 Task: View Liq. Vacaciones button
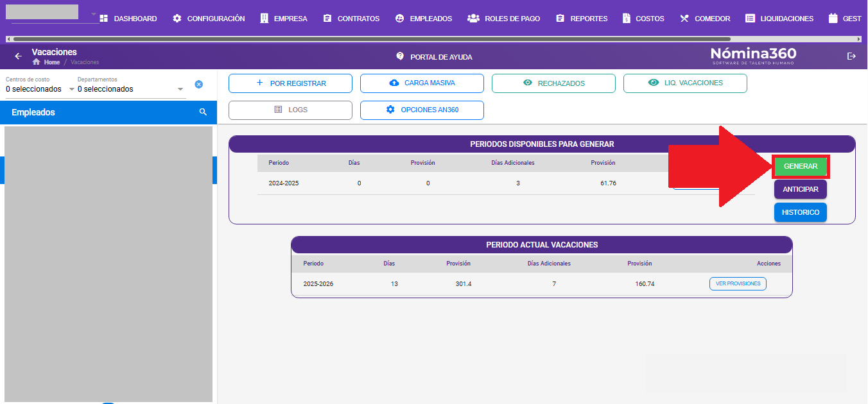tap(685, 83)
